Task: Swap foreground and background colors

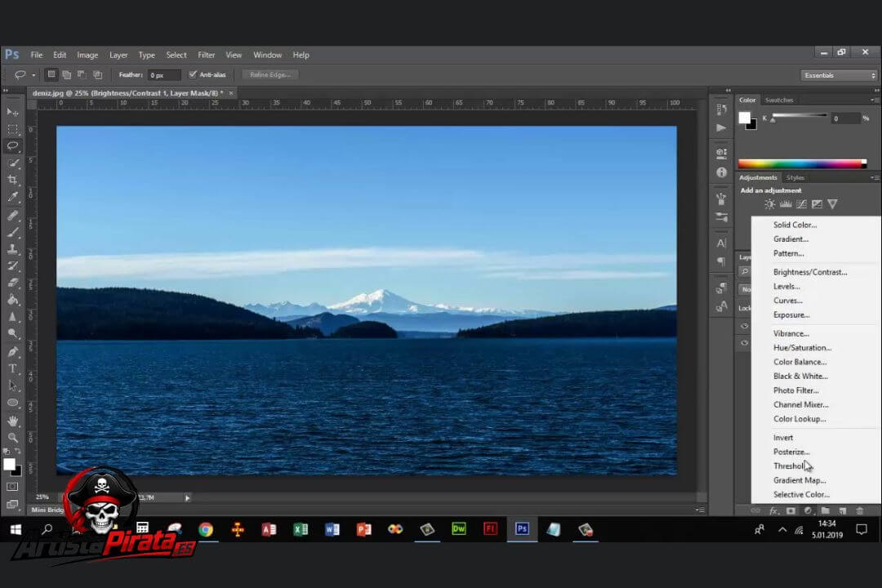Action: 17,452
